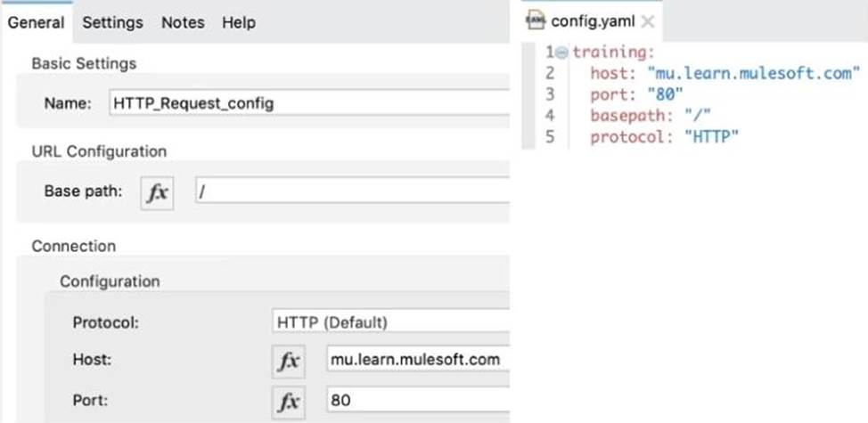Click the Host field with mu.learn.mulesoft.com

(418, 360)
